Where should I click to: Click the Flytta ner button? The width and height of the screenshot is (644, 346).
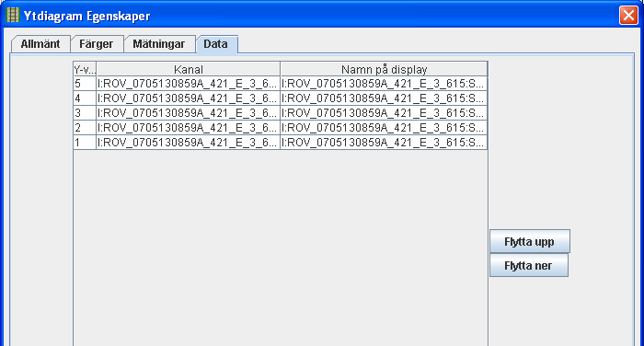(529, 265)
